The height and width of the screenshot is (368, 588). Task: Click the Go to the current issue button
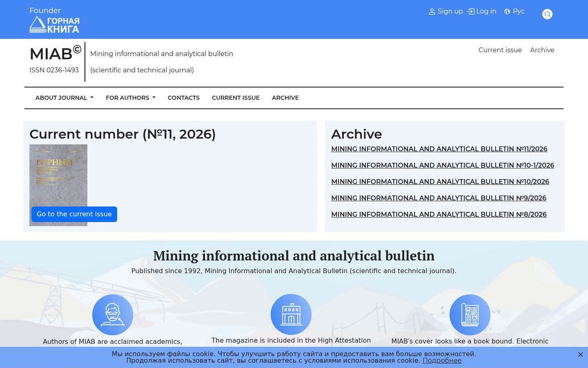click(x=74, y=214)
